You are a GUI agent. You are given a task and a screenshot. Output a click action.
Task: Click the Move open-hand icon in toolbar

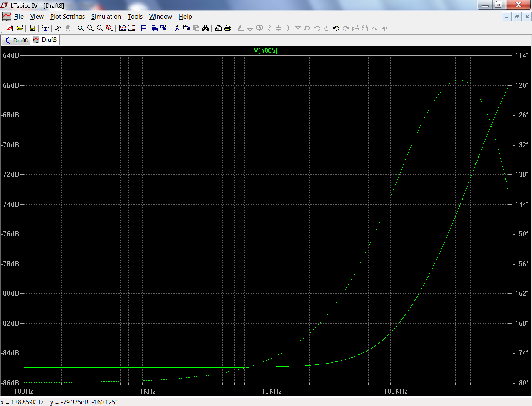pyautogui.click(x=317, y=28)
